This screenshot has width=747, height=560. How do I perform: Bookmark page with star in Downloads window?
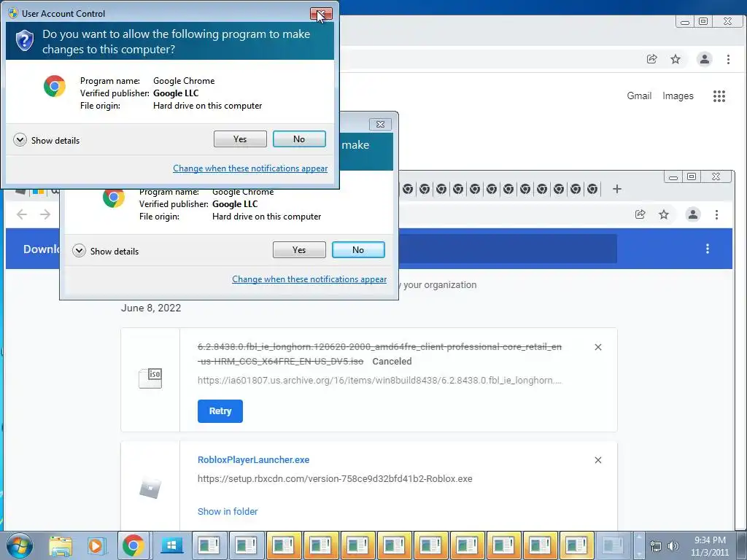tap(664, 214)
